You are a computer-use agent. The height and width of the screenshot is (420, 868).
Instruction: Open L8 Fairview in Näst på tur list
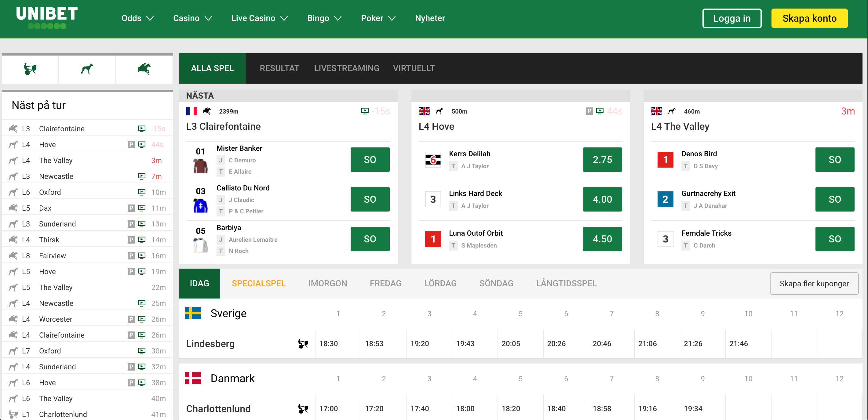87,256
